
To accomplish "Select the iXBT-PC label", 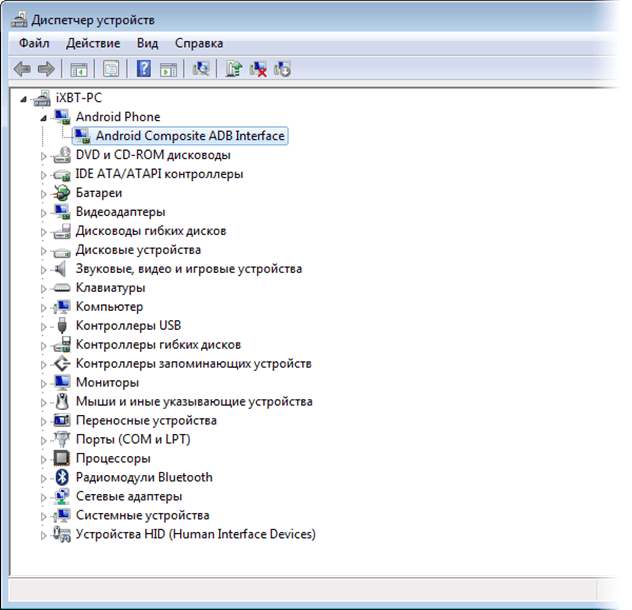I will tap(79, 98).
